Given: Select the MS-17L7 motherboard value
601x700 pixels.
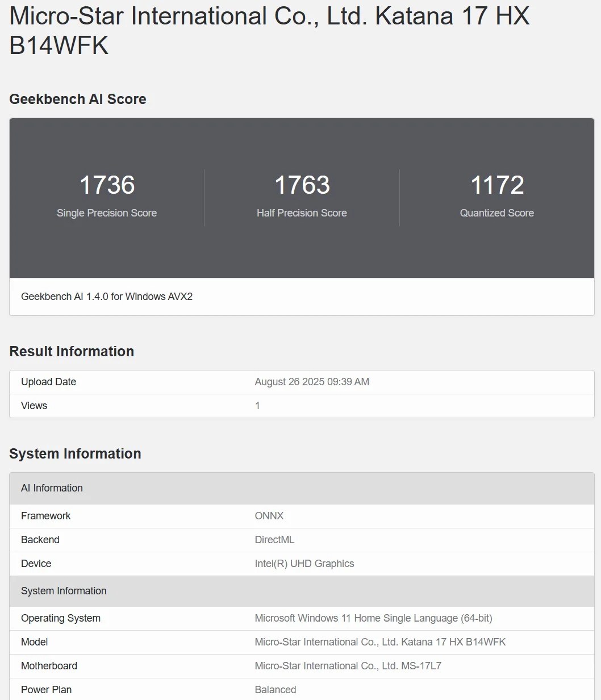Looking at the screenshot, I should point(348,666).
